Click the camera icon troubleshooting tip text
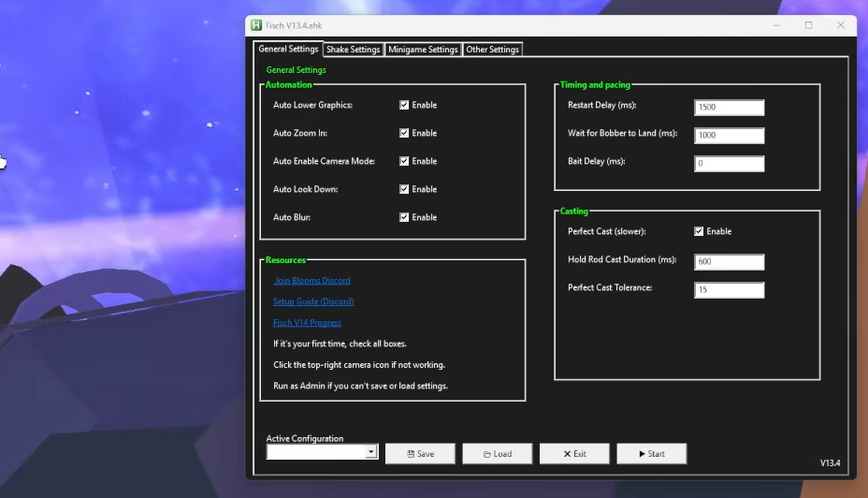The width and height of the screenshot is (868, 498). 359,365
